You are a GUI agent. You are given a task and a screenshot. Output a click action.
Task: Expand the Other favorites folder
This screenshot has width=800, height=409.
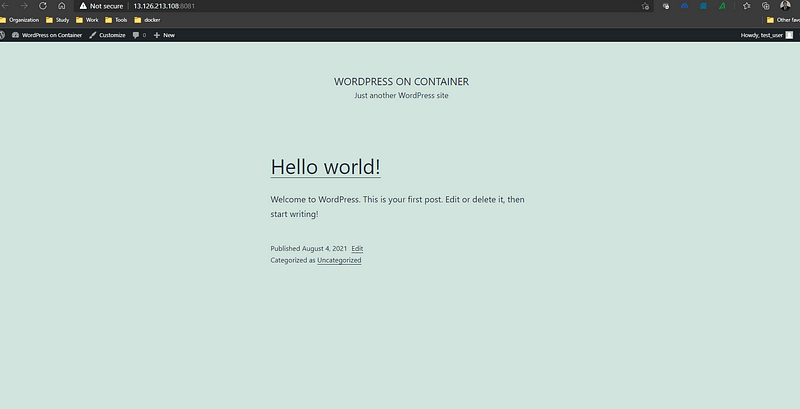[783, 20]
